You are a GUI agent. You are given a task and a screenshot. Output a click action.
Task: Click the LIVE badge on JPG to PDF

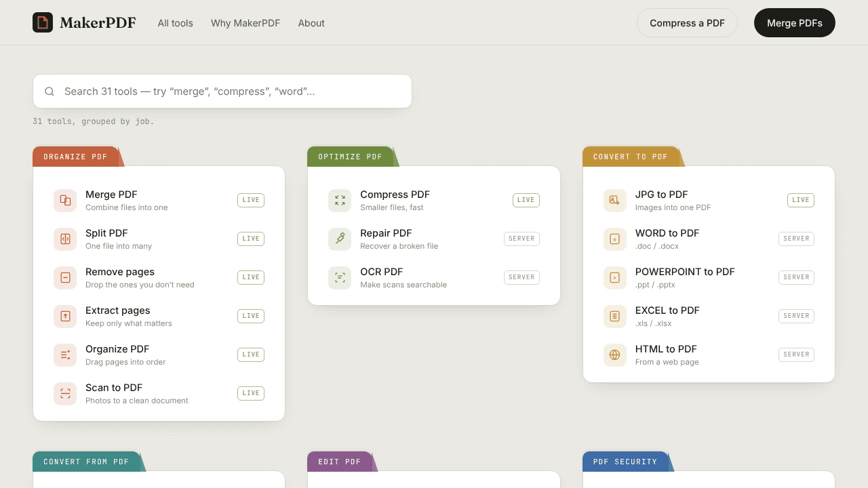[801, 200]
